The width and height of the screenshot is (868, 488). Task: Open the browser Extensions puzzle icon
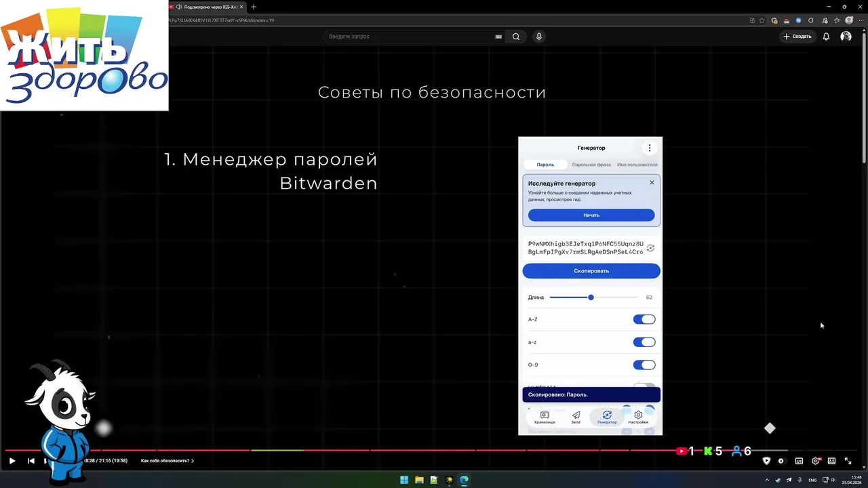[811, 20]
